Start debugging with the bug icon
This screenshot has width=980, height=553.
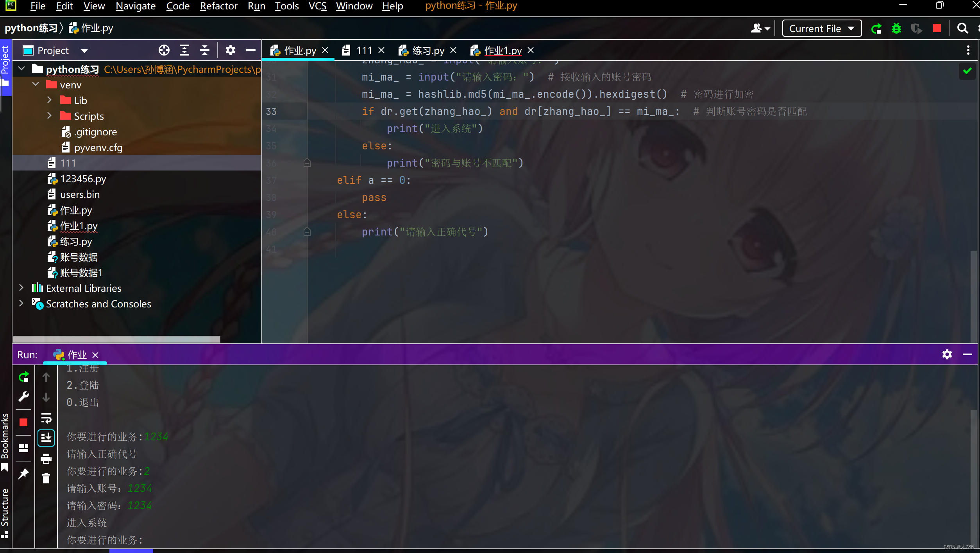coord(896,28)
